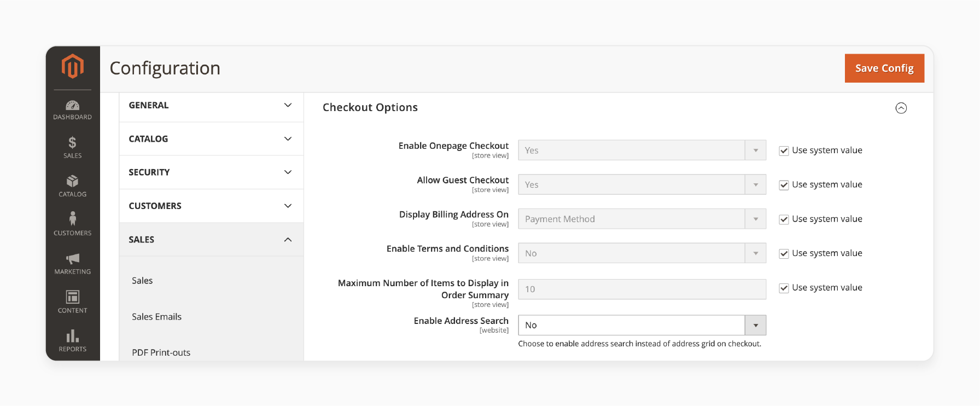The image size is (980, 406).
Task: Open the Marketing megaphone icon
Action: tap(73, 258)
